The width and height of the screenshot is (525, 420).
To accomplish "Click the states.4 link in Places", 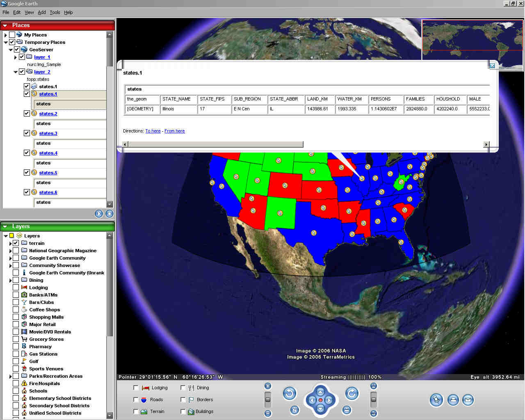I will pos(48,153).
